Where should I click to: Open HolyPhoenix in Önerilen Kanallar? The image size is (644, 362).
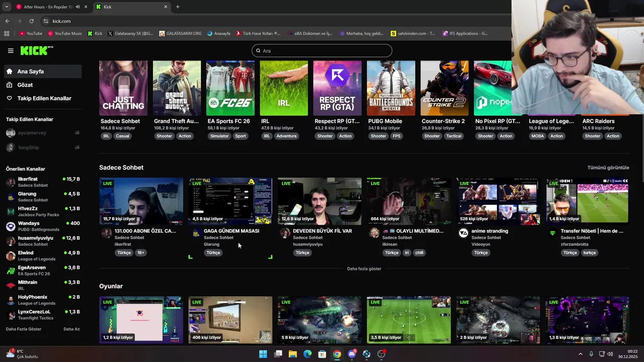coord(43,300)
